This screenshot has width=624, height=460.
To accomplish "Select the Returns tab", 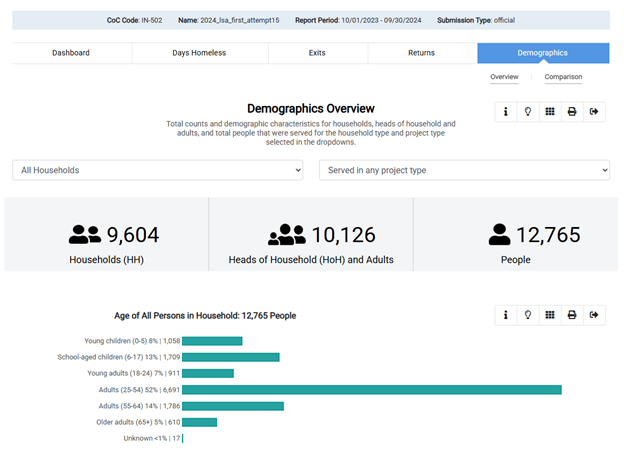I will (x=421, y=53).
